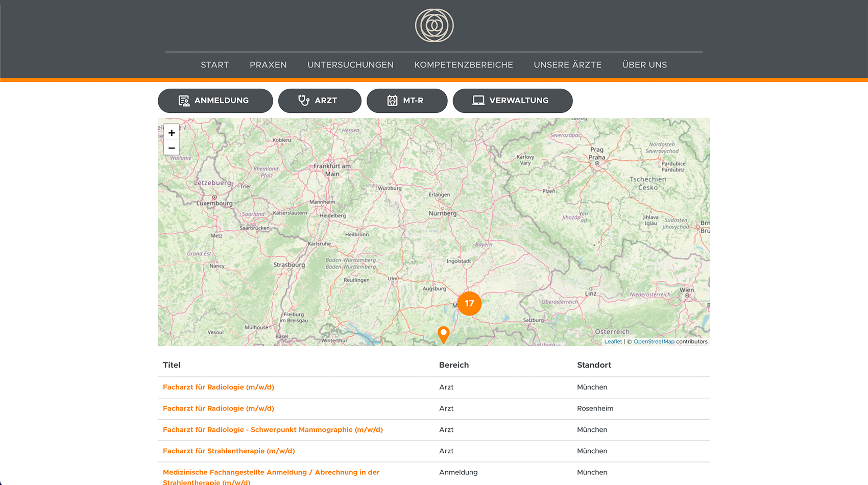Open Facharzt für Radiologie job in Rosenheim

tap(219, 408)
